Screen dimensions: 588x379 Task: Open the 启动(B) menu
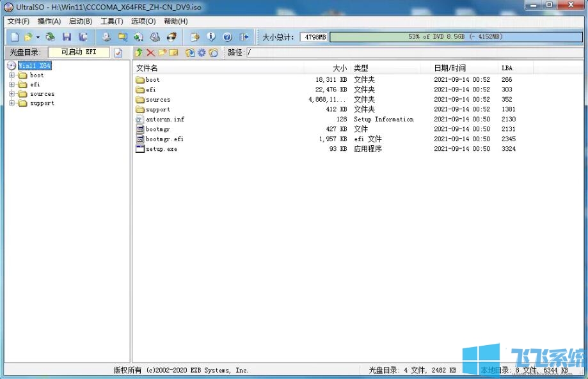[x=80, y=21]
